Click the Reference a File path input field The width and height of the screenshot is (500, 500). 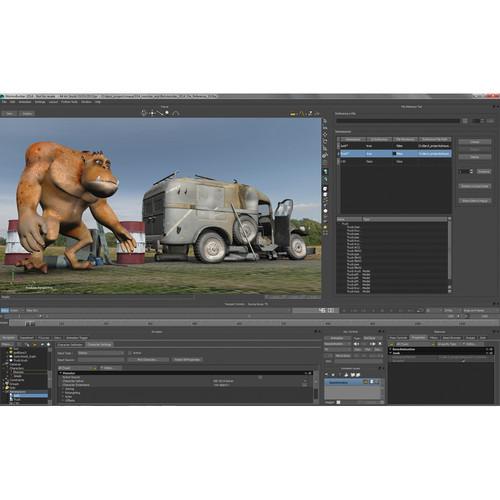pyautogui.click(x=398, y=121)
